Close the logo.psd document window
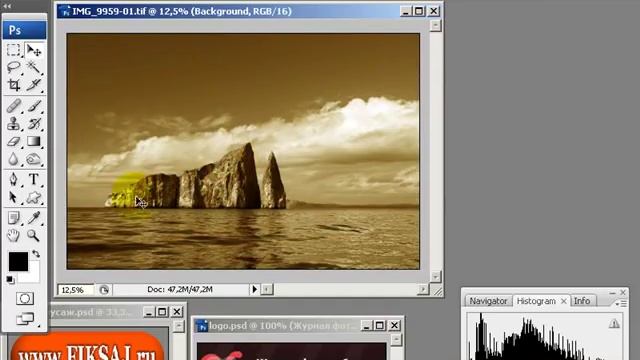Screen dimensions: 640x360 pos(394,326)
